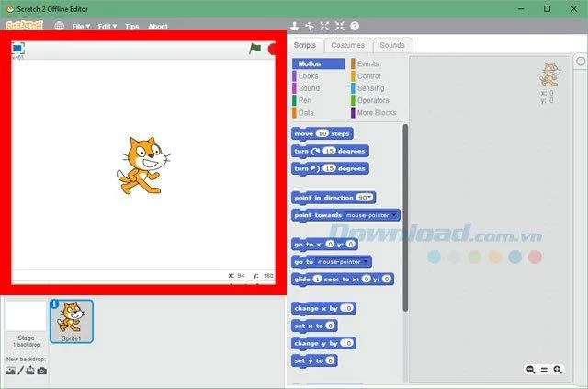Paint a new backdrop
Screen dimensions: 588x389
tap(20, 371)
